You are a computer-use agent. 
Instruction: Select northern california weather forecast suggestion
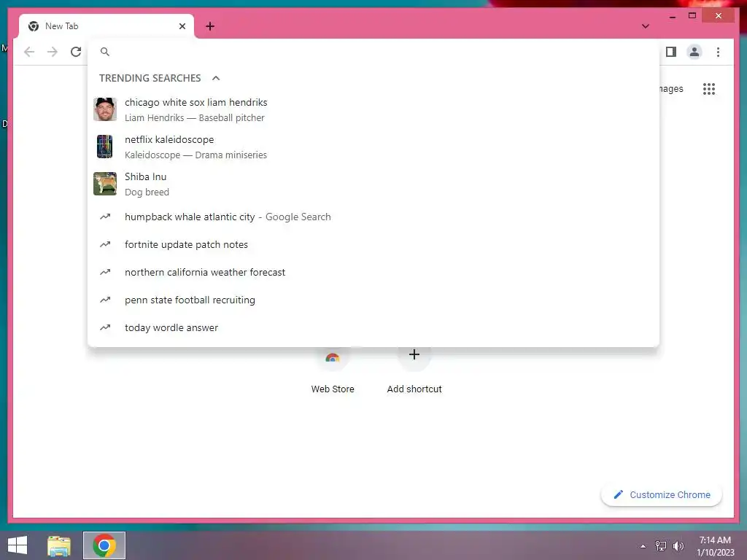point(373,272)
